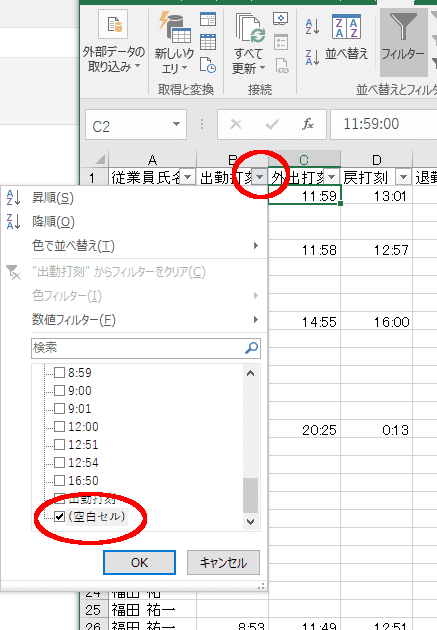The image size is (437, 630).
Task: Open filter dropdown on 外出打刻 column
Action: point(332,177)
